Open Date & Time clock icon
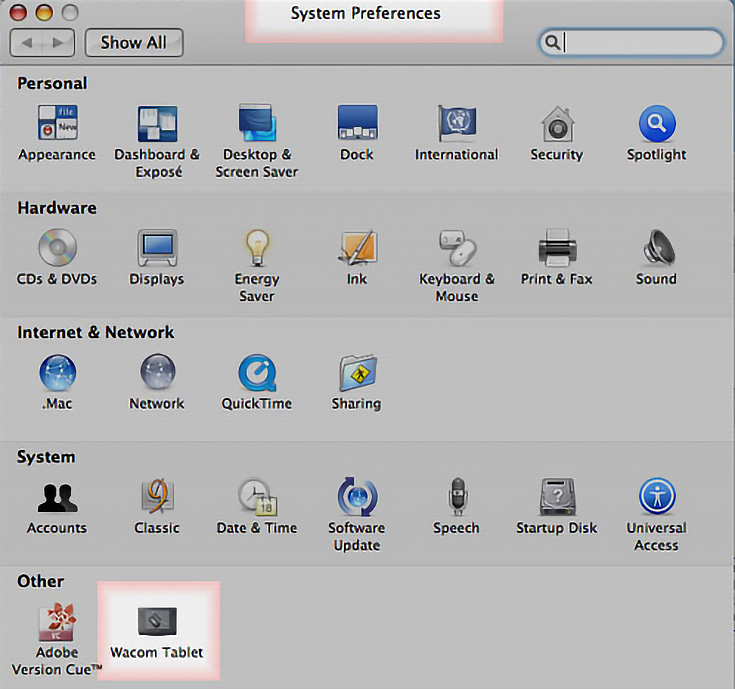Screen dimensions: 735x689 pos(257,496)
